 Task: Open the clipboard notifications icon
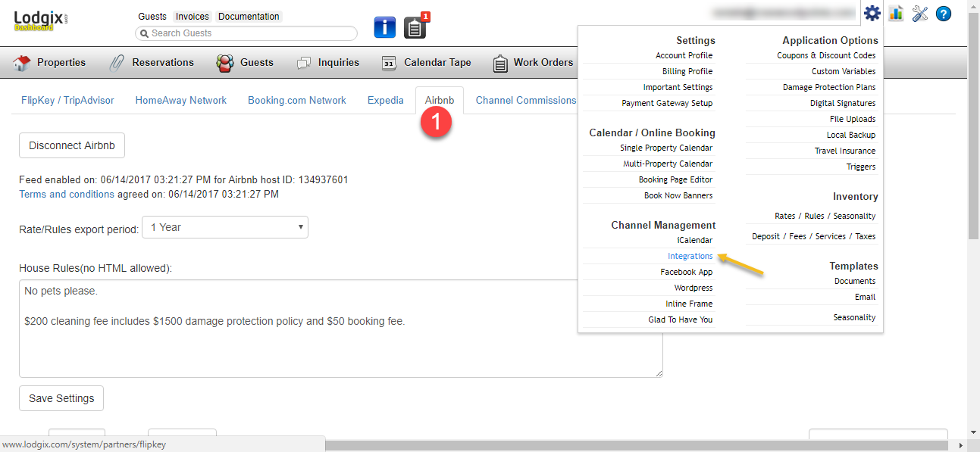415,27
